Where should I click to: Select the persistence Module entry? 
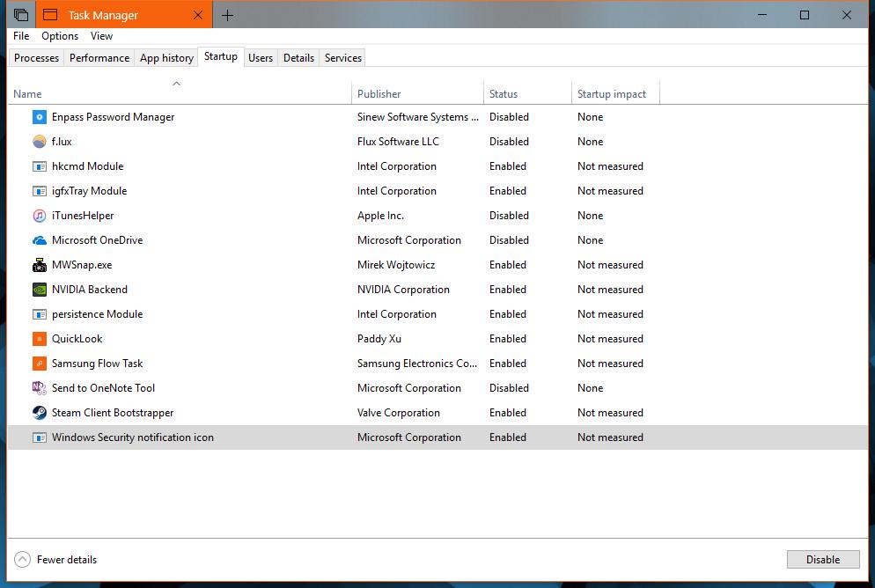(x=97, y=314)
